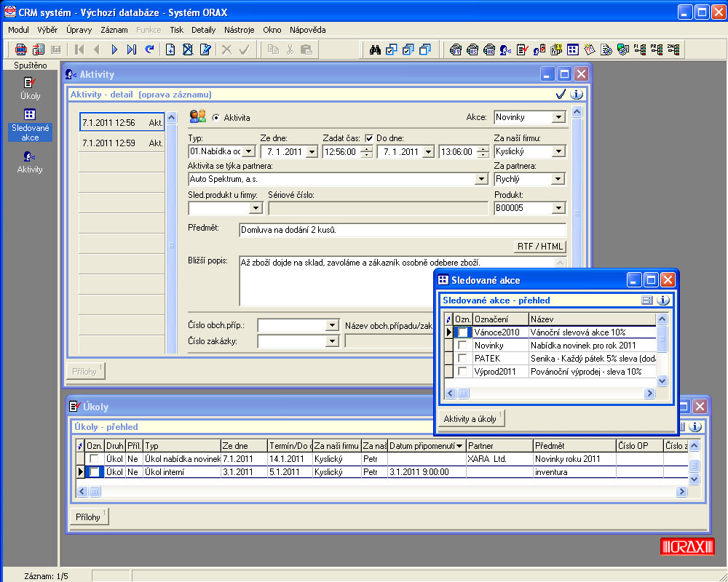Image resolution: width=728 pixels, height=582 pixels.
Task: Toggle the 'Do dne' checkbox
Action: [x=369, y=138]
